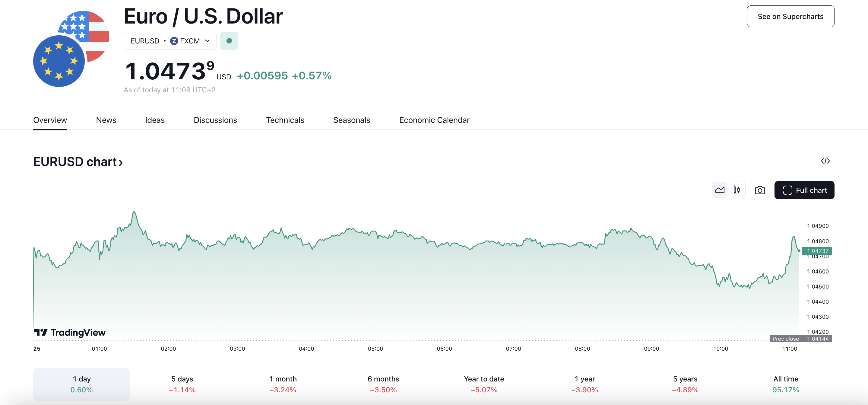Open the Technicals tab

pos(285,120)
